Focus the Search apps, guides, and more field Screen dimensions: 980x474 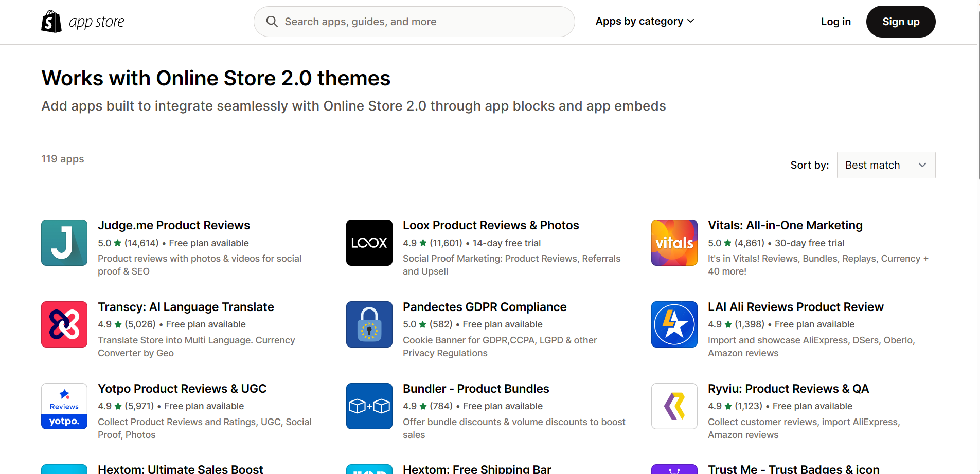414,22
